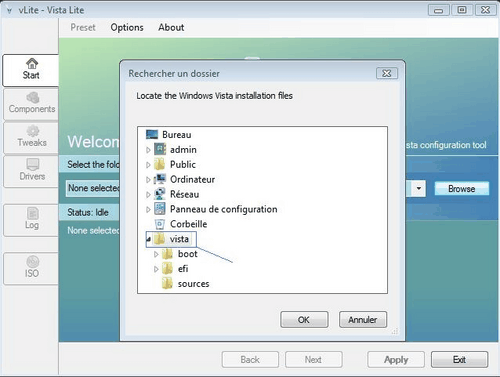Click the Public folder icon
This screenshot has width=500, height=377.
coord(160,164)
